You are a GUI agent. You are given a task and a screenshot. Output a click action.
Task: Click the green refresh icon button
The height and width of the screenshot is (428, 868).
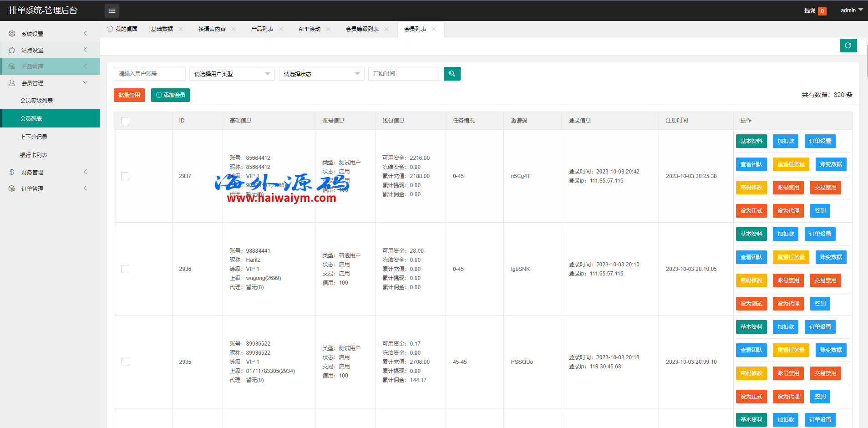(848, 46)
